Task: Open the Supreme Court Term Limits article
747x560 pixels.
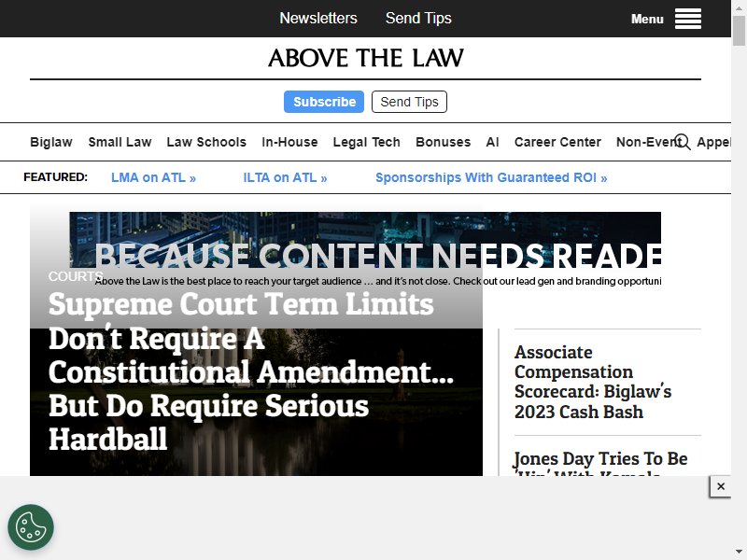Action: (x=251, y=371)
